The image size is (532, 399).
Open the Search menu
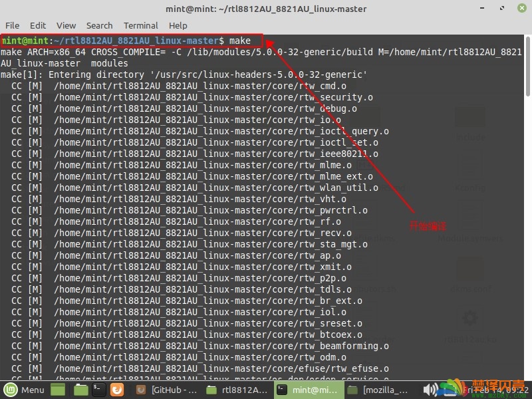pyautogui.click(x=99, y=25)
